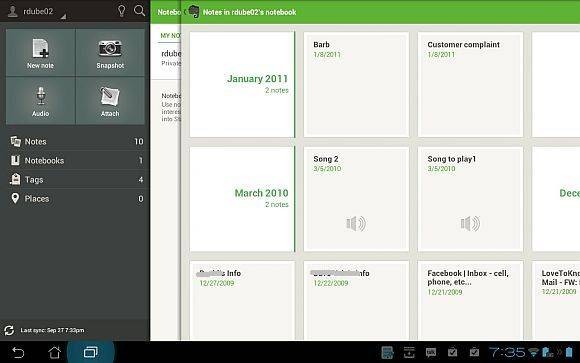Tap the battery status icon

click(569, 352)
